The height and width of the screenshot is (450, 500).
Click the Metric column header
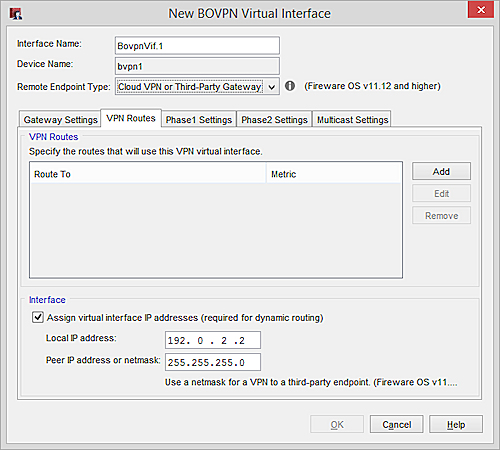click(334, 174)
